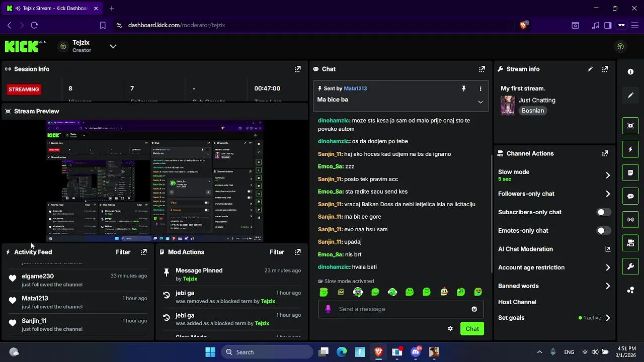Viewport: 644px width, 362px height.
Task: Click the red STREAMING status badge
Action: coord(24,89)
